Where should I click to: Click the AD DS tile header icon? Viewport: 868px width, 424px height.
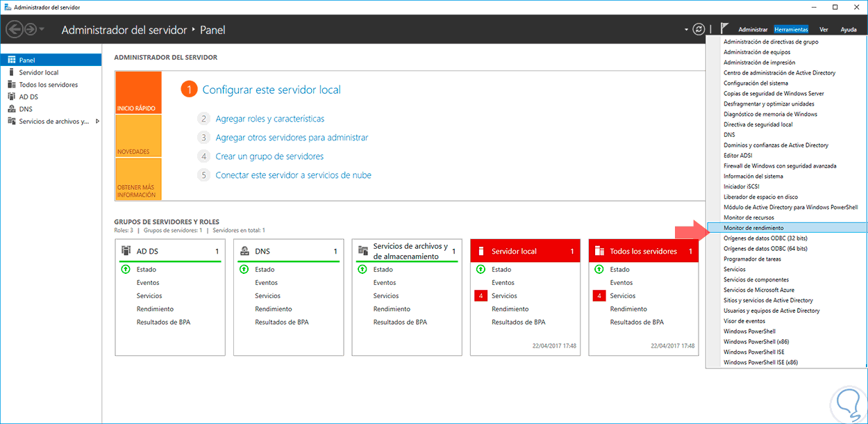(126, 250)
